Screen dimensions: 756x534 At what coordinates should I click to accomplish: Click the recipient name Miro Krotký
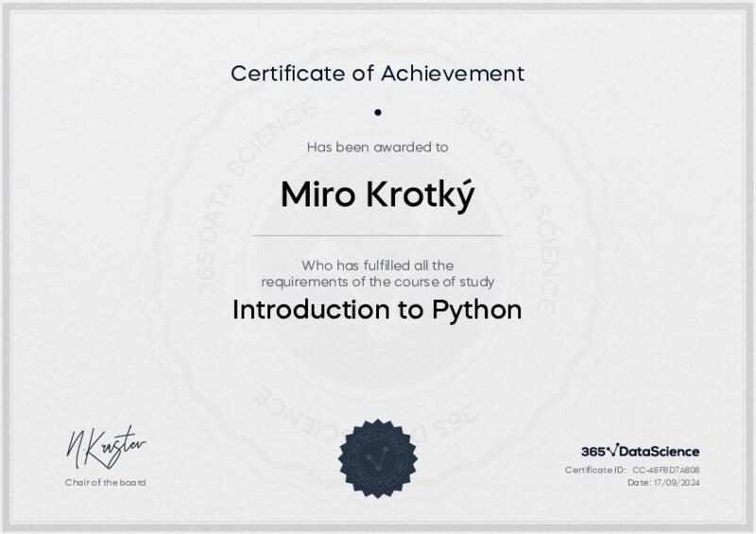tap(377, 192)
